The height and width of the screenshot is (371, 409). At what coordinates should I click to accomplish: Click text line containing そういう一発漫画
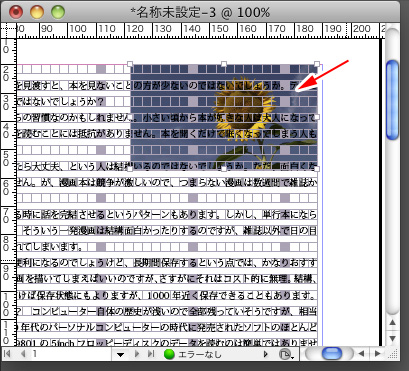(167, 231)
